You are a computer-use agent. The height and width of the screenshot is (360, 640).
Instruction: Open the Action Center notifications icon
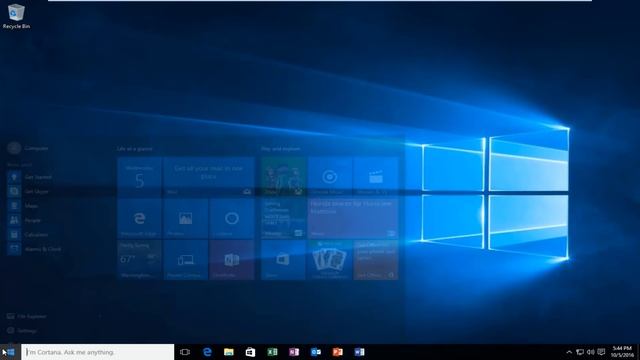click(601, 352)
